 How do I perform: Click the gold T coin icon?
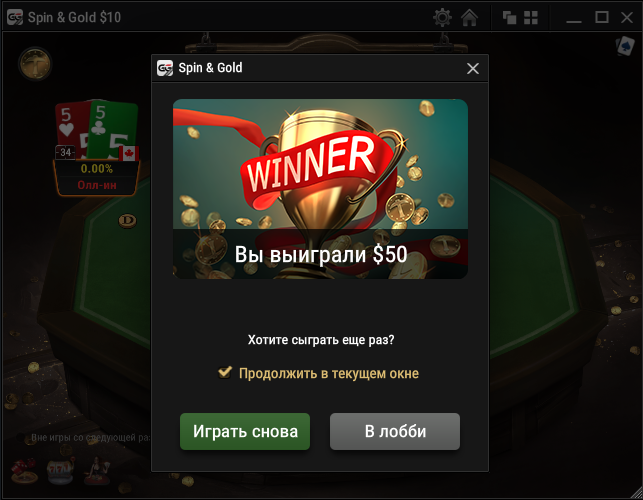pyautogui.click(x=35, y=64)
